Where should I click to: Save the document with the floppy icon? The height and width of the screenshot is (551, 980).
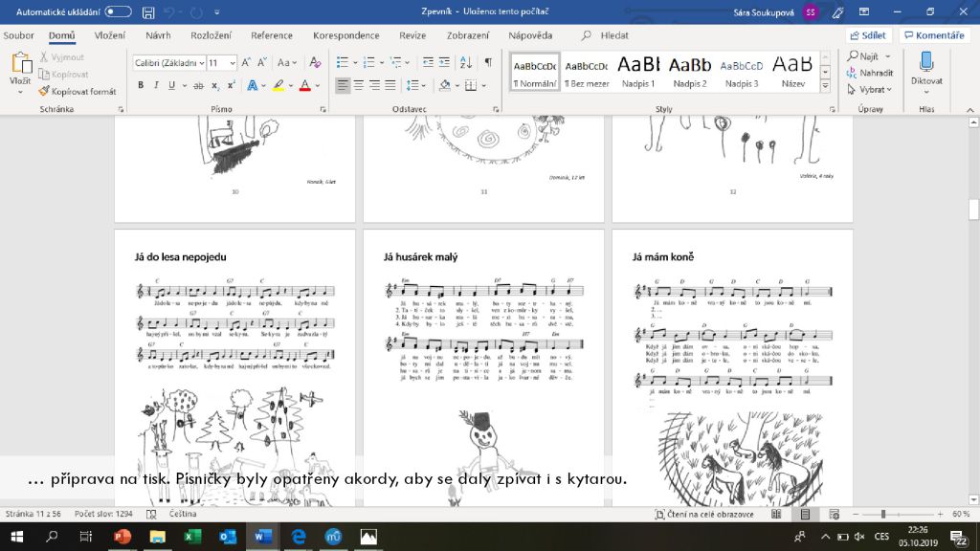pos(148,11)
